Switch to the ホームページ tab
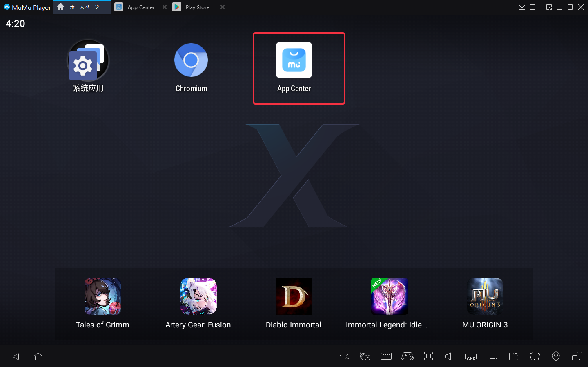The image size is (588, 367). tap(82, 7)
